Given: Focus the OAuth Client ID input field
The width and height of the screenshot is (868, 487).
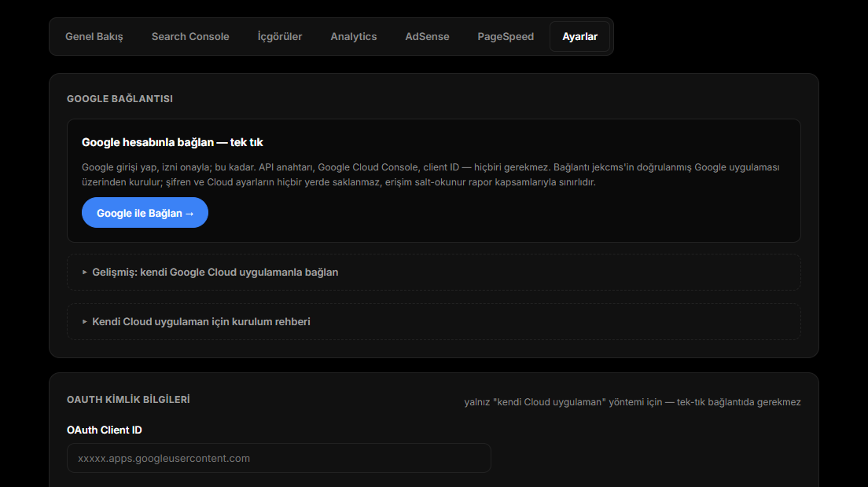Looking at the screenshot, I should click(x=279, y=458).
